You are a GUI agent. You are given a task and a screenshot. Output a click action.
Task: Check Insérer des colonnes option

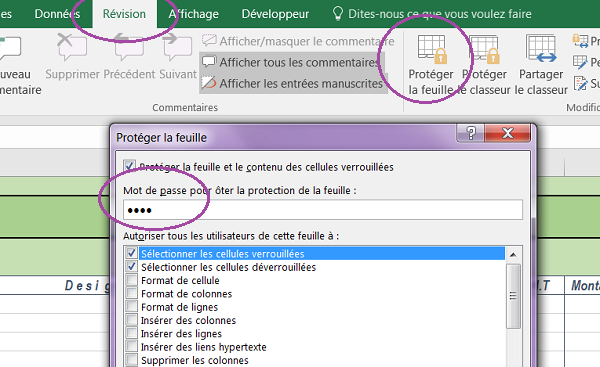tap(132, 320)
